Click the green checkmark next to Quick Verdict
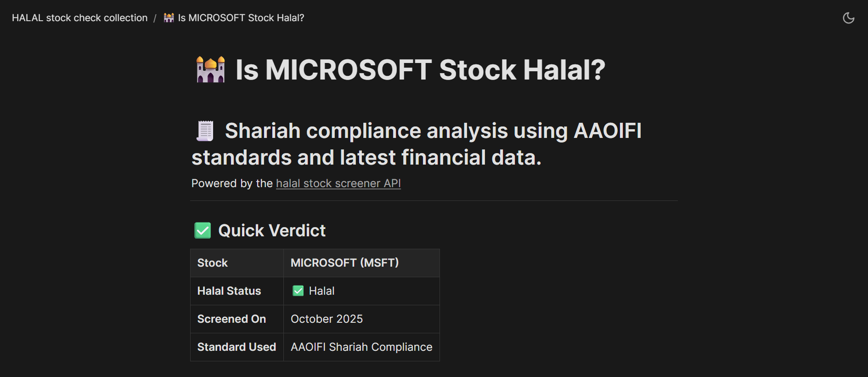This screenshot has width=868, height=377. (x=202, y=230)
